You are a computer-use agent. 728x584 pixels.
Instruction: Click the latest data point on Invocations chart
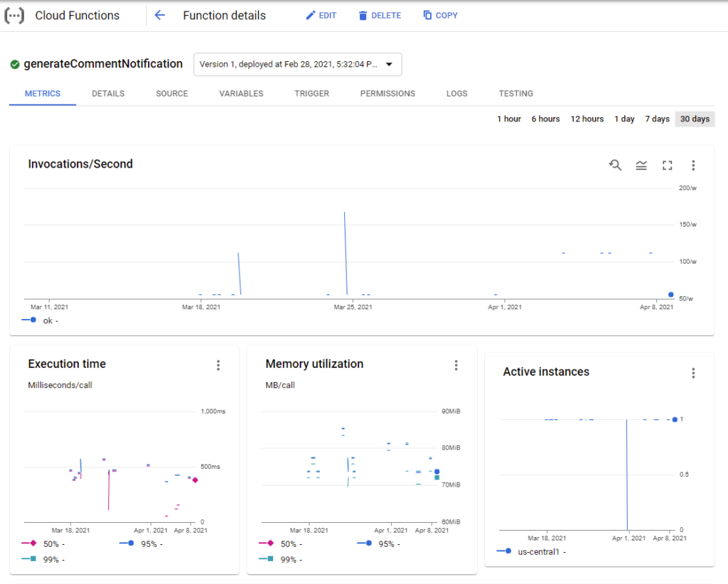[x=671, y=295]
